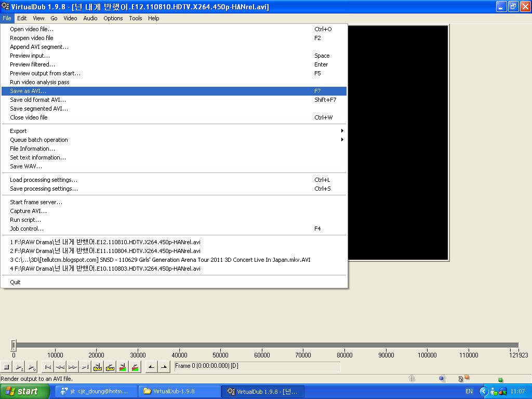Image resolution: width=532 pixels, height=399 pixels.
Task: Select Run script entry
Action: pos(174,220)
